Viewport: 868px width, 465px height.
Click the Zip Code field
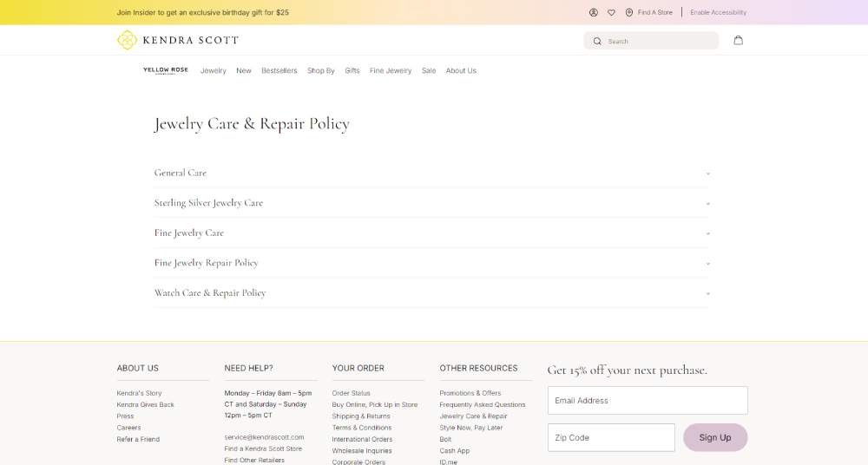point(611,437)
